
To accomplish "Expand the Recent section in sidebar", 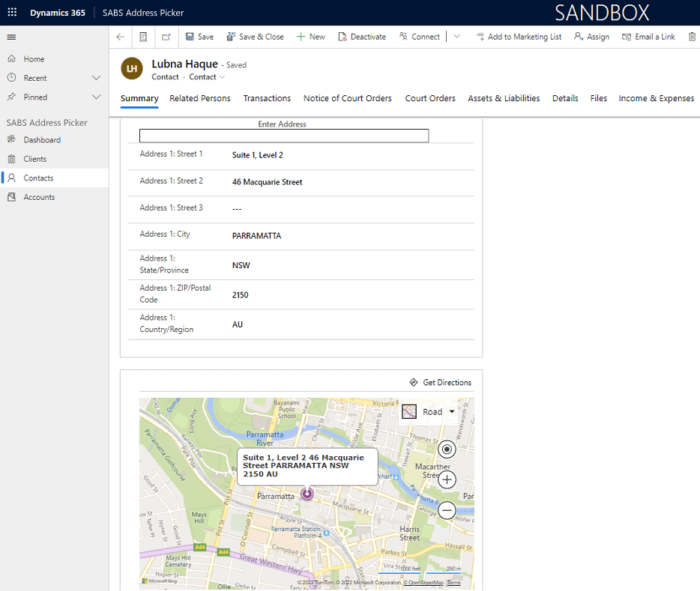I will pyautogui.click(x=96, y=78).
